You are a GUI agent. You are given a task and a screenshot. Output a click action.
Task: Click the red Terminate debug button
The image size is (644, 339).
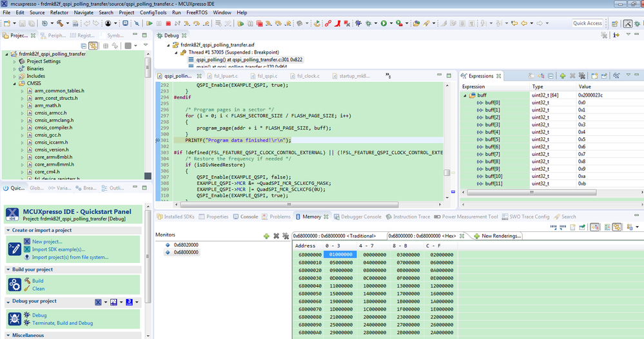point(168,24)
